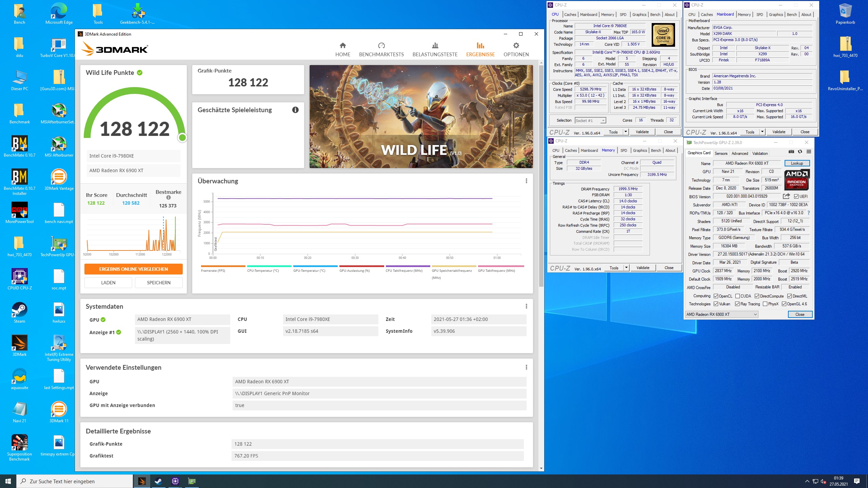
Task: Select Steam desktop icon
Action: coord(20,312)
